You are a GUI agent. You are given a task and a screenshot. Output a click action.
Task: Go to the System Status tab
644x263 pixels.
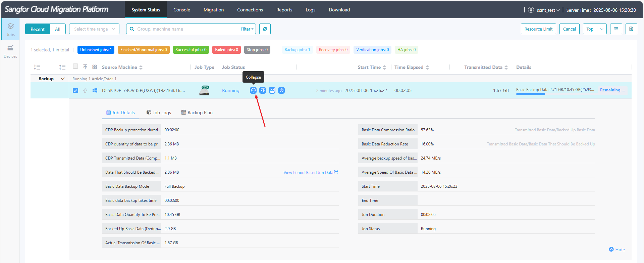click(x=146, y=10)
